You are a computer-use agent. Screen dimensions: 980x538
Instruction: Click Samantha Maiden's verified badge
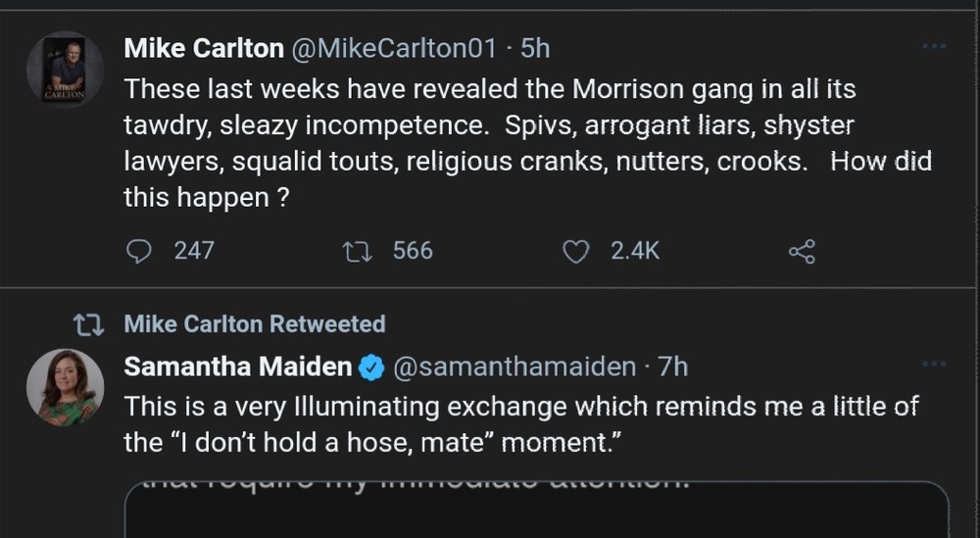coord(372,368)
